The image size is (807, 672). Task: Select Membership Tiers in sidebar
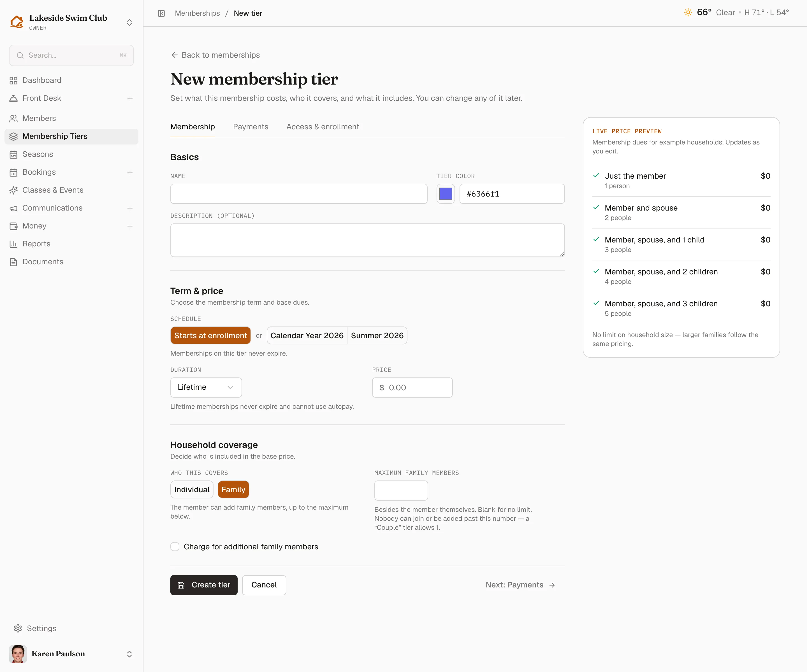point(71,136)
